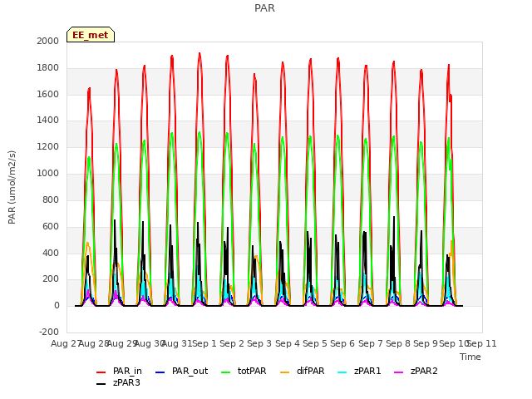Click the PAR_in legend label

(127, 372)
